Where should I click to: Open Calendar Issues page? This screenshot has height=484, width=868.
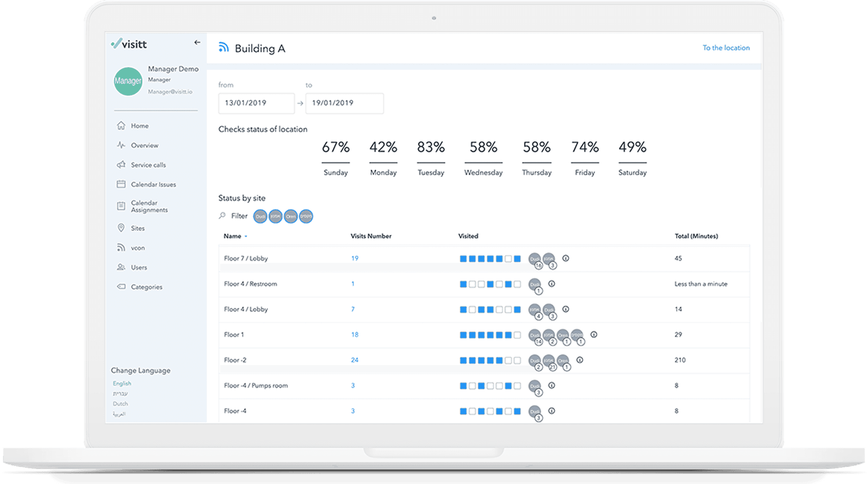tap(146, 184)
